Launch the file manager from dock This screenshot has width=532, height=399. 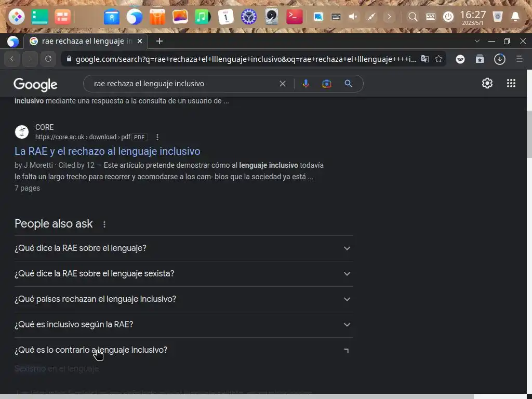111,17
